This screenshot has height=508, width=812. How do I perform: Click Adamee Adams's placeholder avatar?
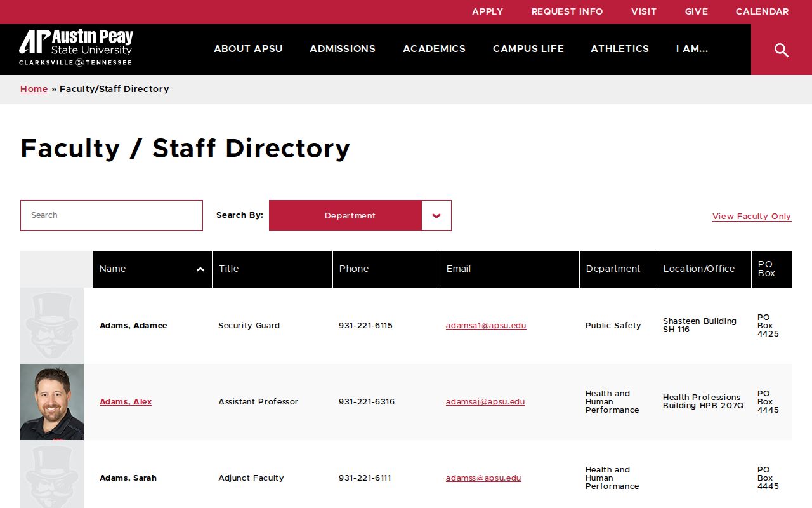[x=52, y=326]
